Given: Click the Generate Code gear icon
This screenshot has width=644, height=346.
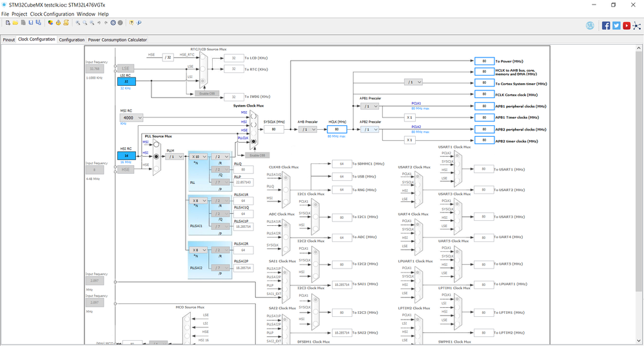Looking at the screenshot, I should tap(58, 23).
